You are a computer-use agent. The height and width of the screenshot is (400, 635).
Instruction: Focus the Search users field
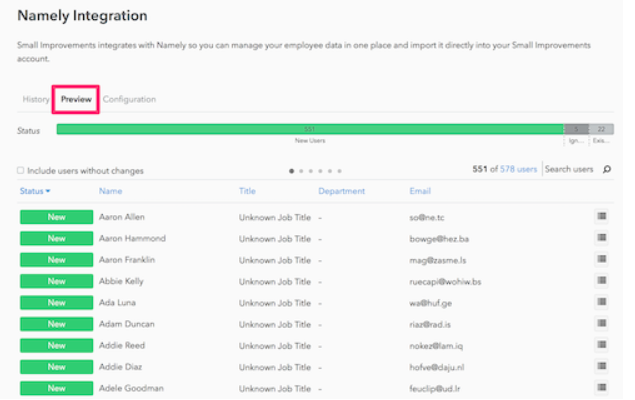click(x=569, y=169)
